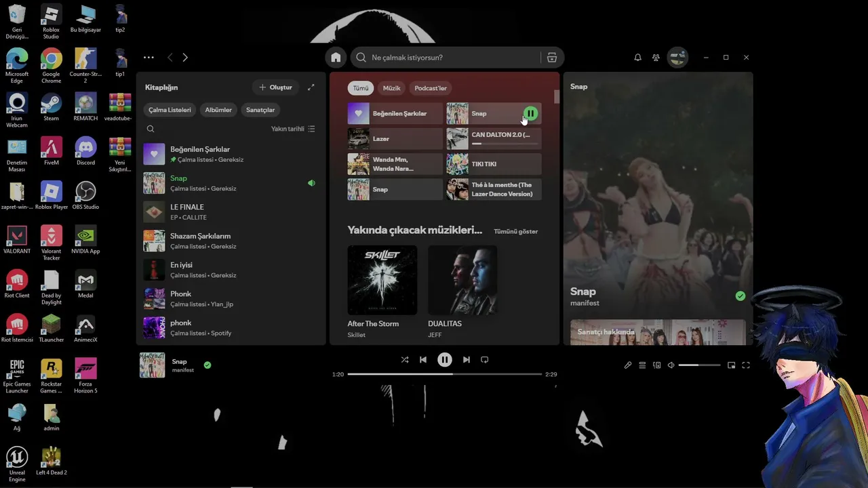The width and height of the screenshot is (868, 488).
Task: Open the 'Lazer' shortcut card
Action: [395, 139]
